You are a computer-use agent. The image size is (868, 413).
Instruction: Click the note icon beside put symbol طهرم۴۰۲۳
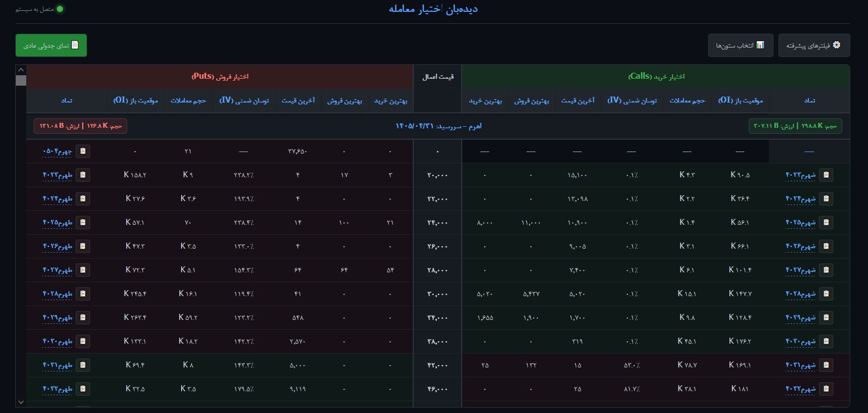83,175
